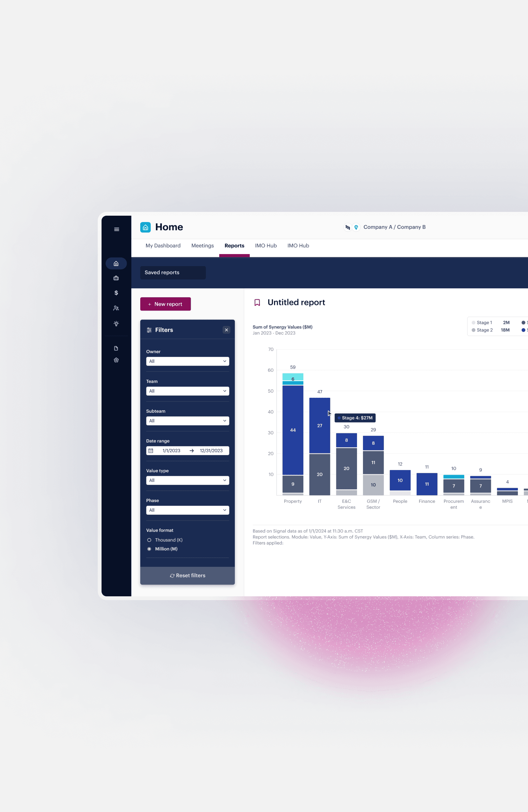Click Reset filters button
This screenshot has width=528, height=812.
[188, 576]
